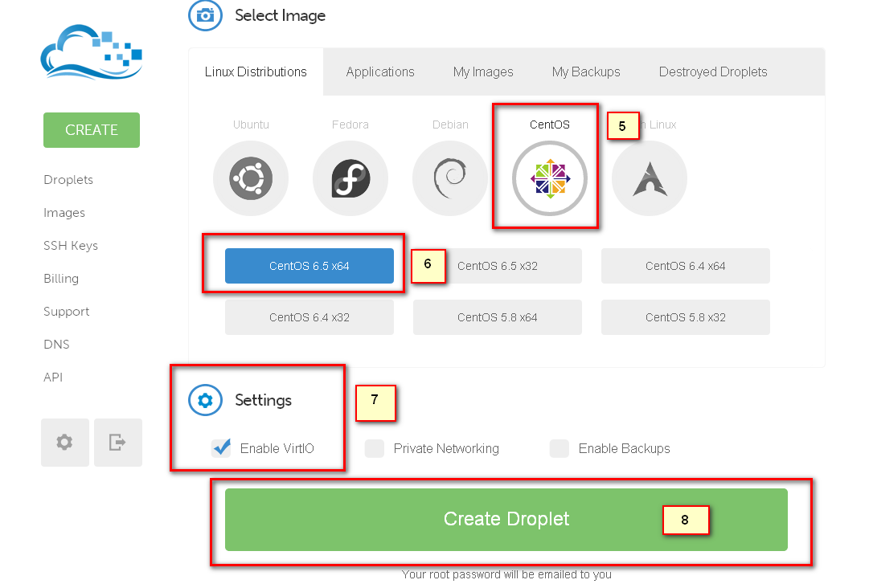
Task: Go to DNS page
Action: click(x=56, y=345)
